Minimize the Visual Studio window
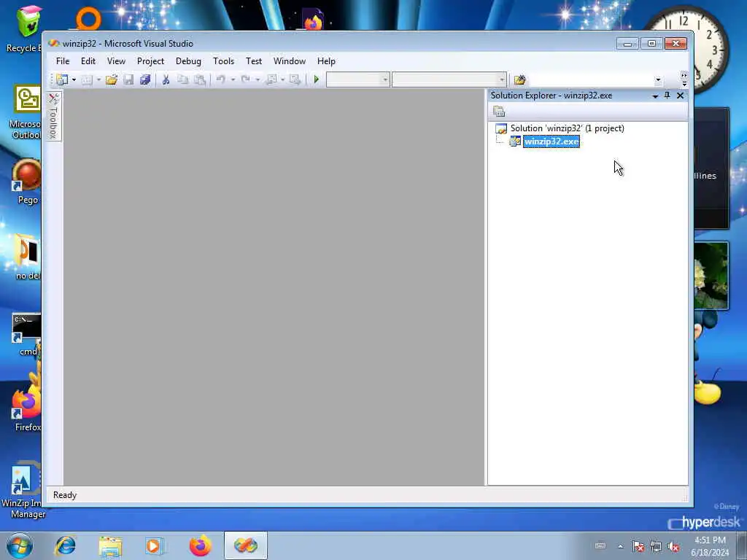The width and height of the screenshot is (747, 560). [x=627, y=44]
